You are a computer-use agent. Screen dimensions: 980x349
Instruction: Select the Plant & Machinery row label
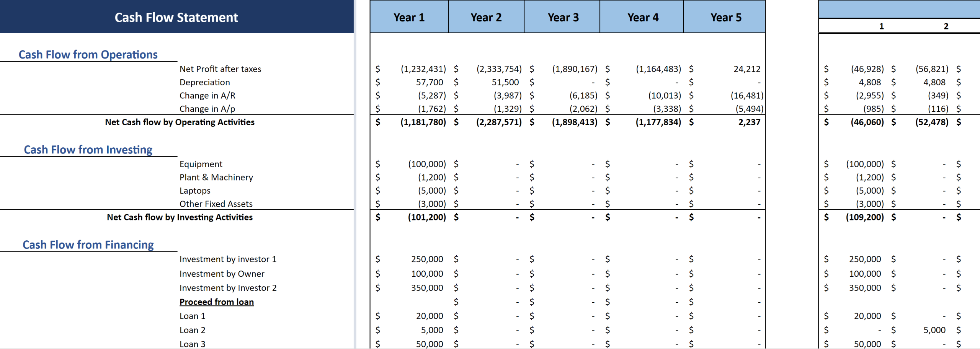(x=216, y=178)
